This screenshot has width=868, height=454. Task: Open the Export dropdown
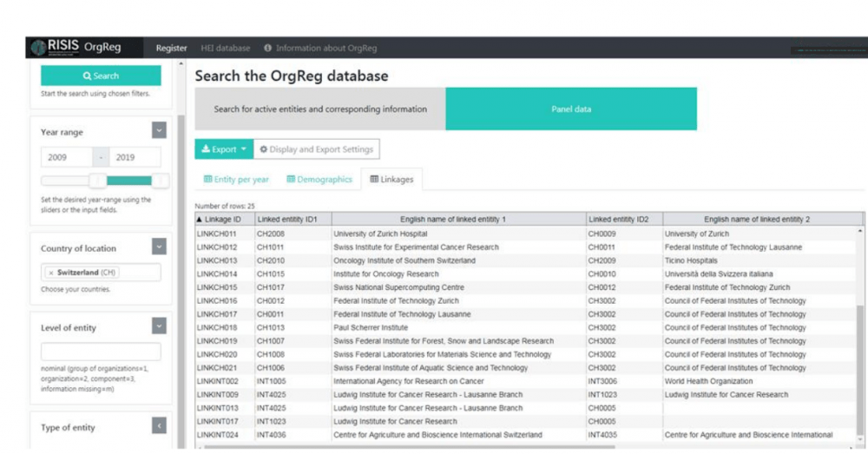pyautogui.click(x=224, y=149)
